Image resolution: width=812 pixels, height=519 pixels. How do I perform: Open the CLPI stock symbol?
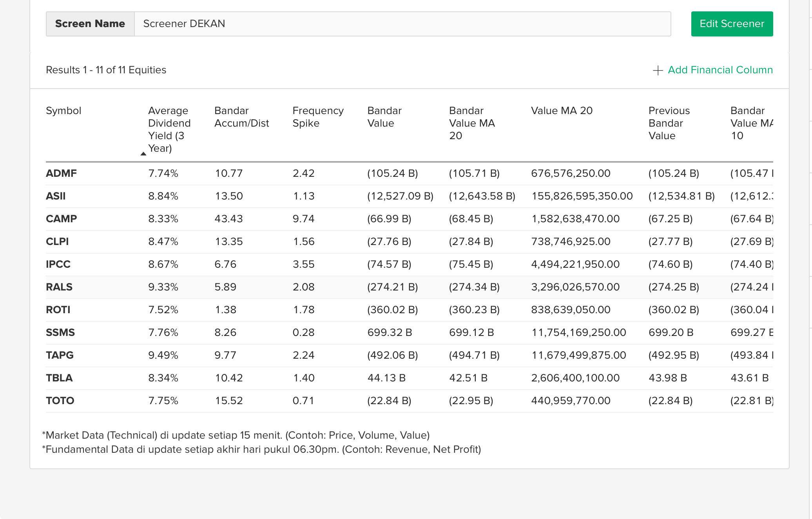pos(57,241)
